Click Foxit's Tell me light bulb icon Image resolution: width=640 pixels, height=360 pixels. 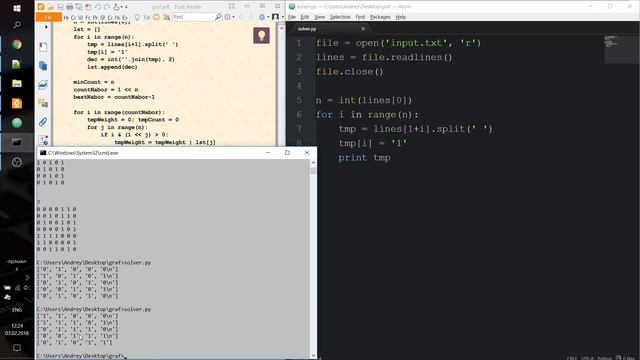[x=137, y=17]
